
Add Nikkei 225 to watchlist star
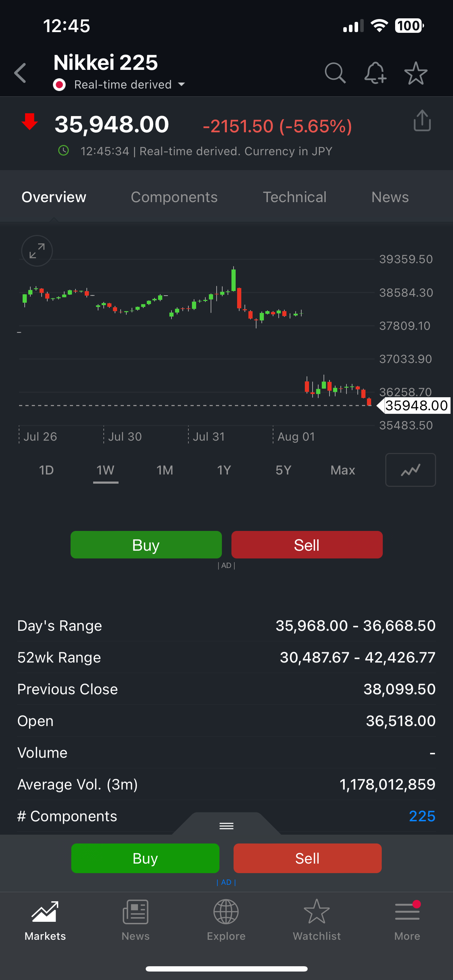pos(416,73)
